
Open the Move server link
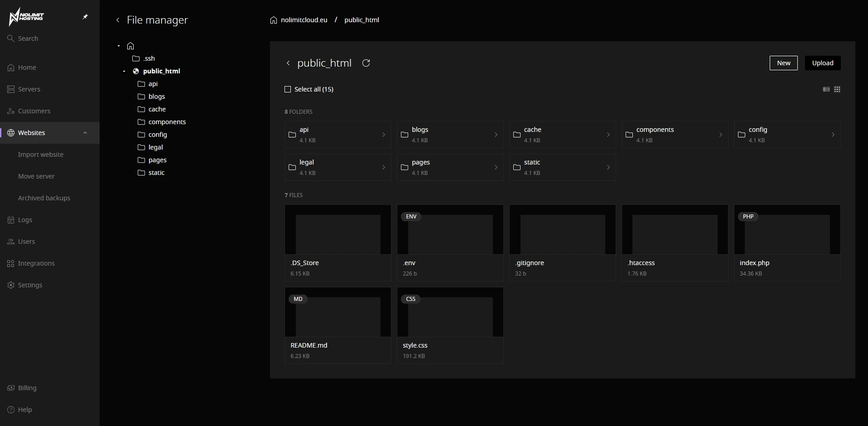tap(36, 176)
